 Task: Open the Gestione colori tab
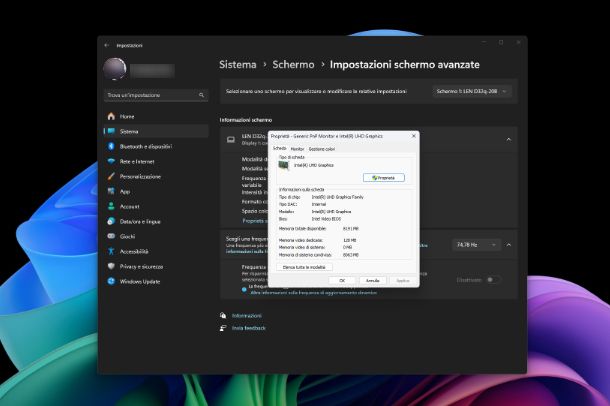coord(321,149)
